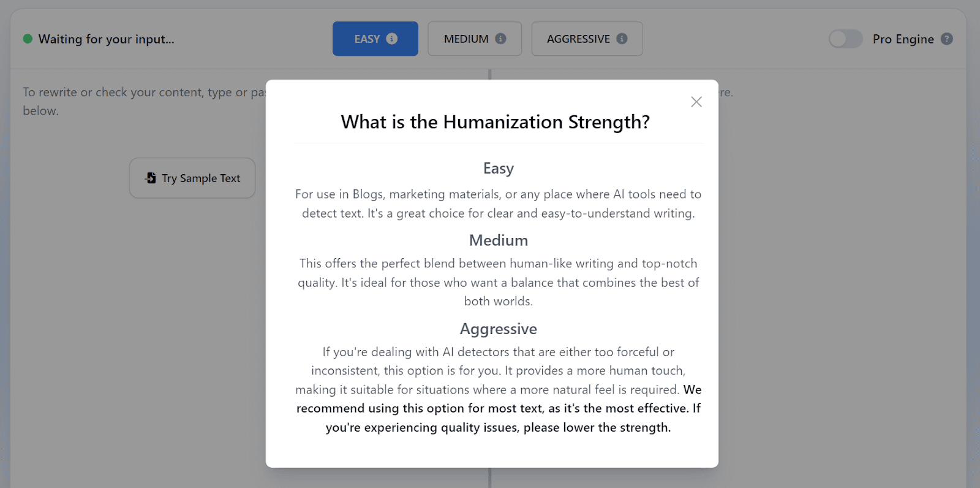Screen dimensions: 980x488
Task: Choose the AGGRESSIVE strength mode
Action: pos(578,39)
